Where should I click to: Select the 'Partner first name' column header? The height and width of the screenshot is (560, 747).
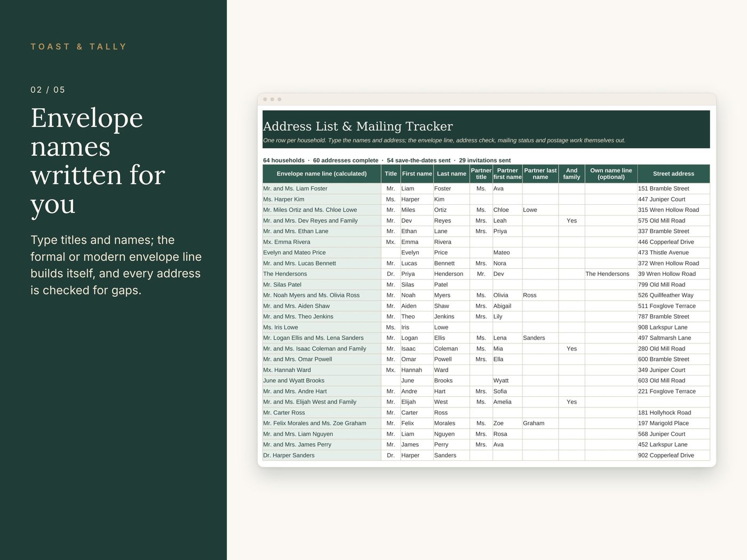507,174
